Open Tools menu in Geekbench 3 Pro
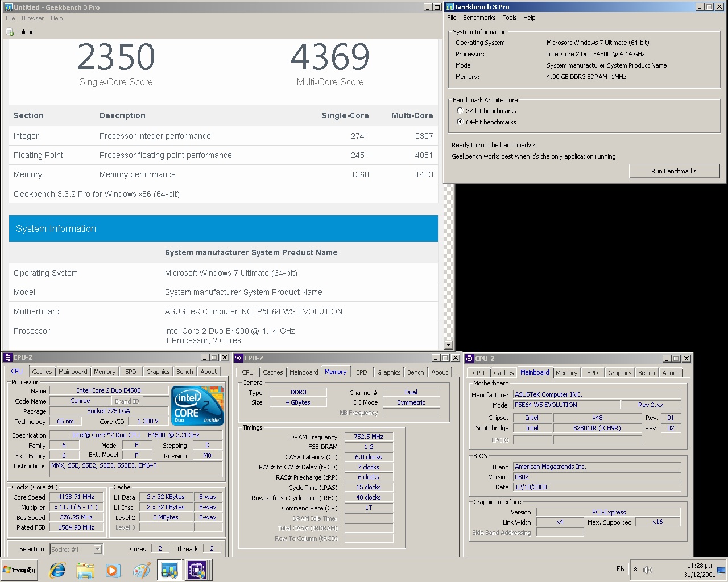728x582 pixels. [510, 18]
